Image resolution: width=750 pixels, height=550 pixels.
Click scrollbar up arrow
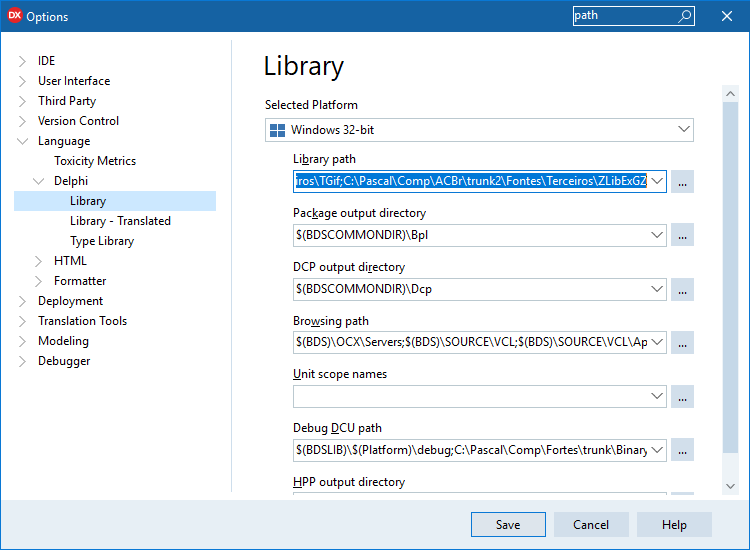730,94
